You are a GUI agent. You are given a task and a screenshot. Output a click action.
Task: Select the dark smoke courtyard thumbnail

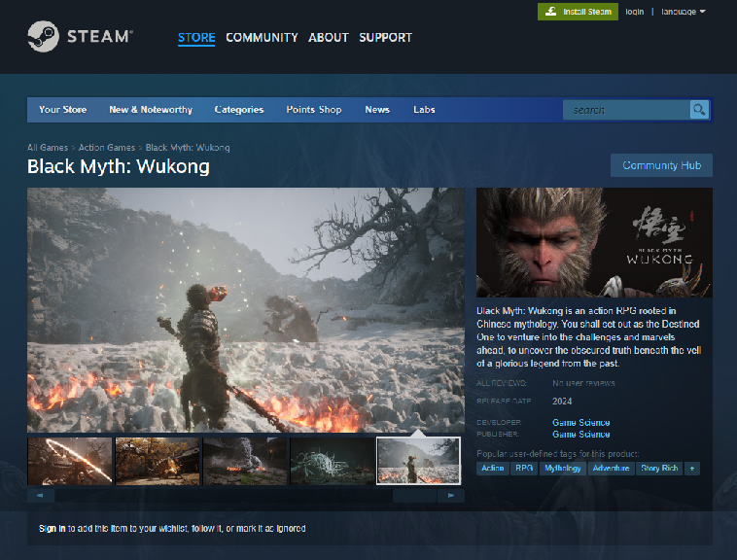(x=245, y=462)
